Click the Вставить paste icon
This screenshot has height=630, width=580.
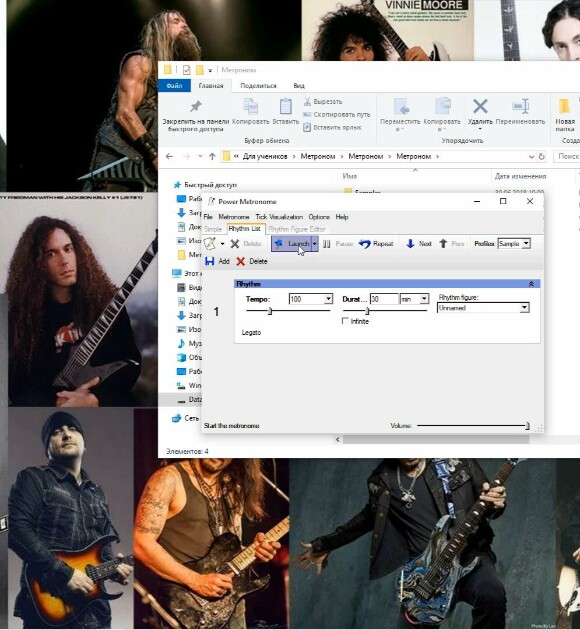coord(286,106)
